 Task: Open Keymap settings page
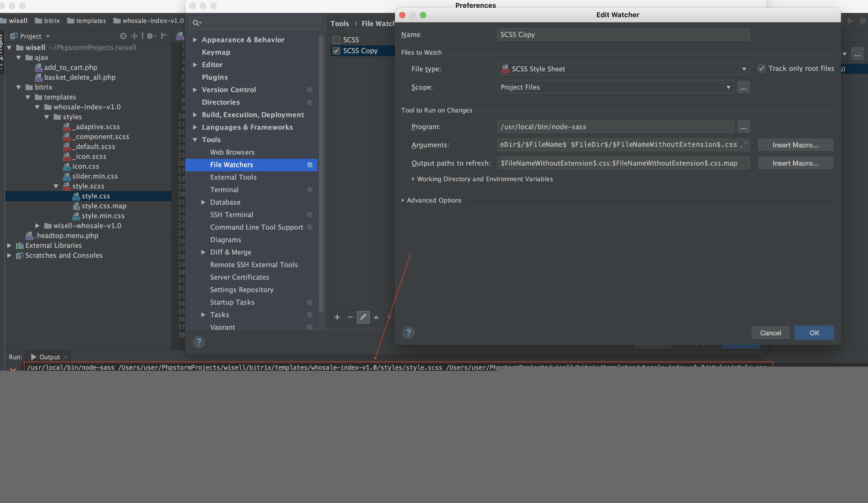216,52
